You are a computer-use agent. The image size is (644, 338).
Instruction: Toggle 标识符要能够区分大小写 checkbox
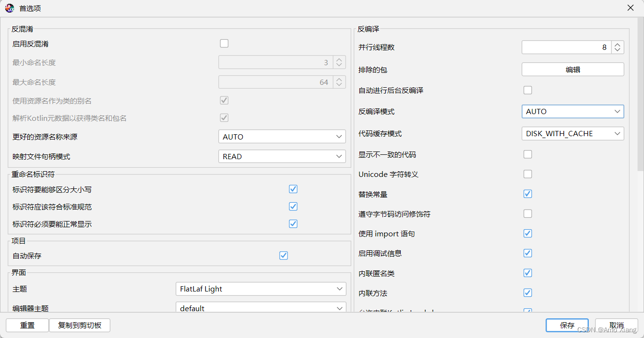pyautogui.click(x=293, y=189)
